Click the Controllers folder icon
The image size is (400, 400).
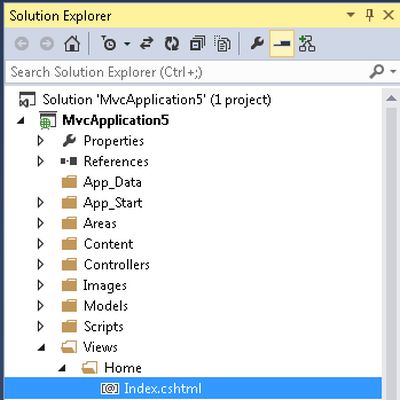pyautogui.click(x=69, y=265)
